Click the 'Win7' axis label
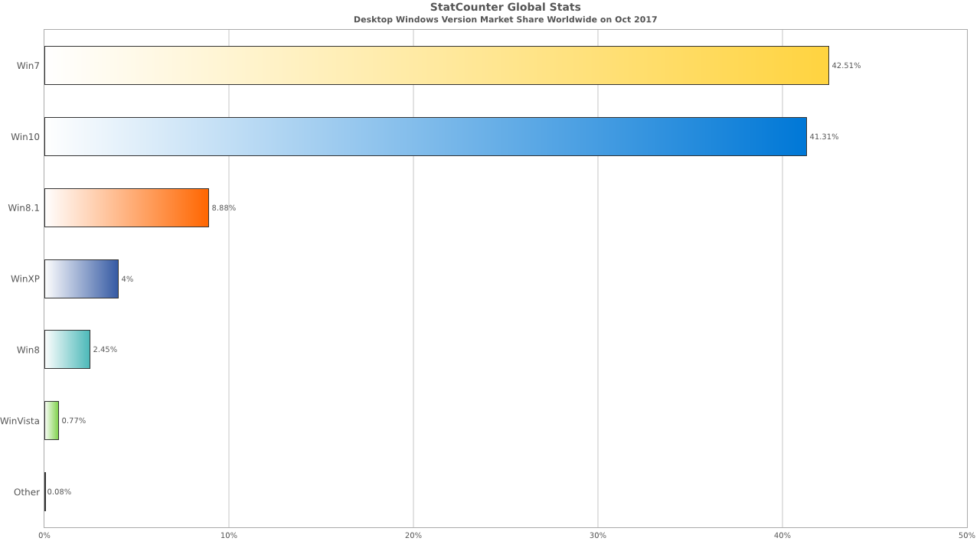980x551 pixels. tap(28, 66)
